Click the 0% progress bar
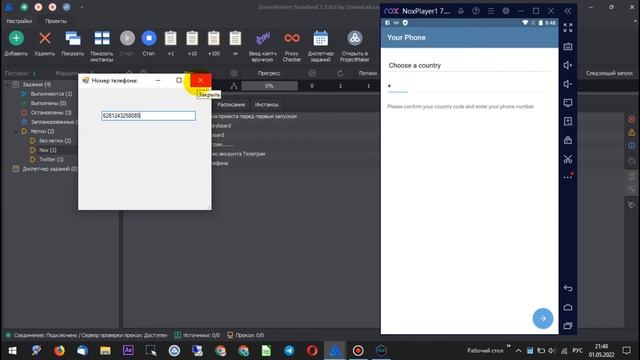Screen dimensions: 640x360 [x=269, y=86]
